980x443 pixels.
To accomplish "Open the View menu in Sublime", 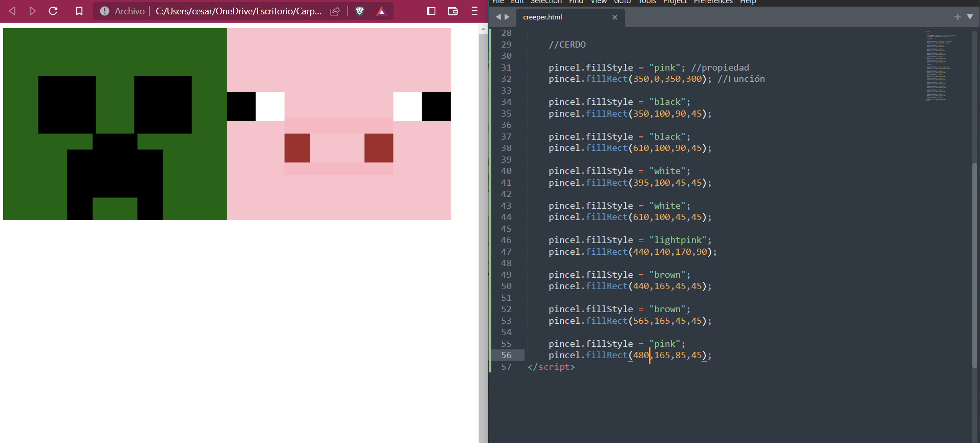I will pos(598,2).
